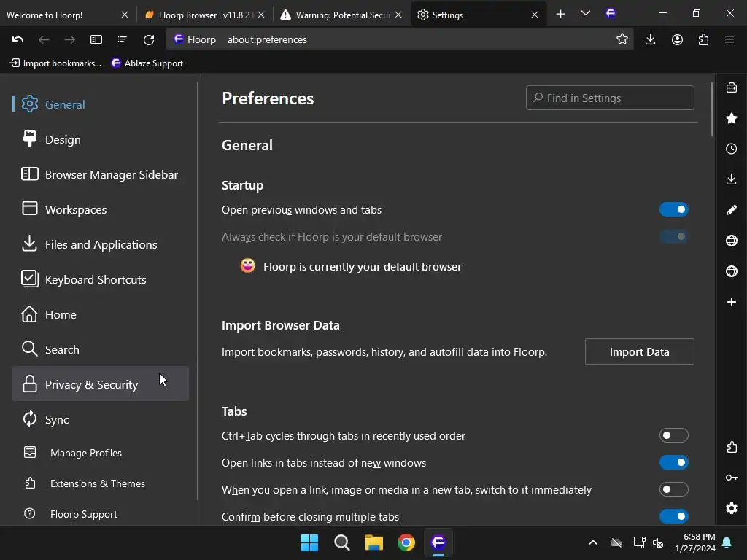Click Import bookmarks... in bookmarks bar
The height and width of the screenshot is (560, 747).
[x=55, y=63]
